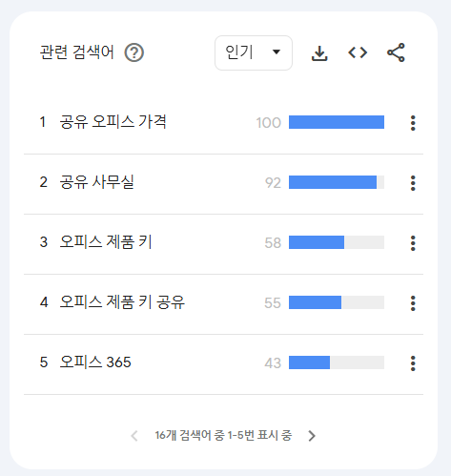Open query 공유 오피스 가격
Image resolution: width=451 pixels, height=476 pixels.
coord(113,122)
